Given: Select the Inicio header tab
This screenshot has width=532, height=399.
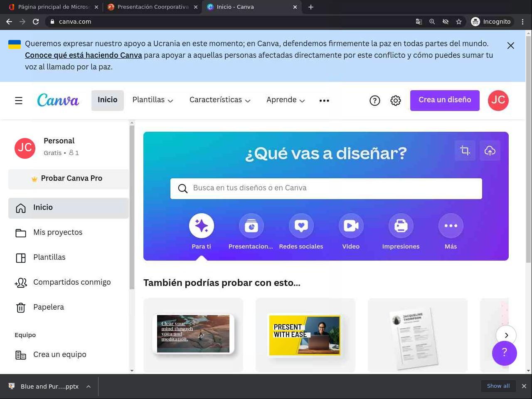Looking at the screenshot, I should tap(108, 100).
